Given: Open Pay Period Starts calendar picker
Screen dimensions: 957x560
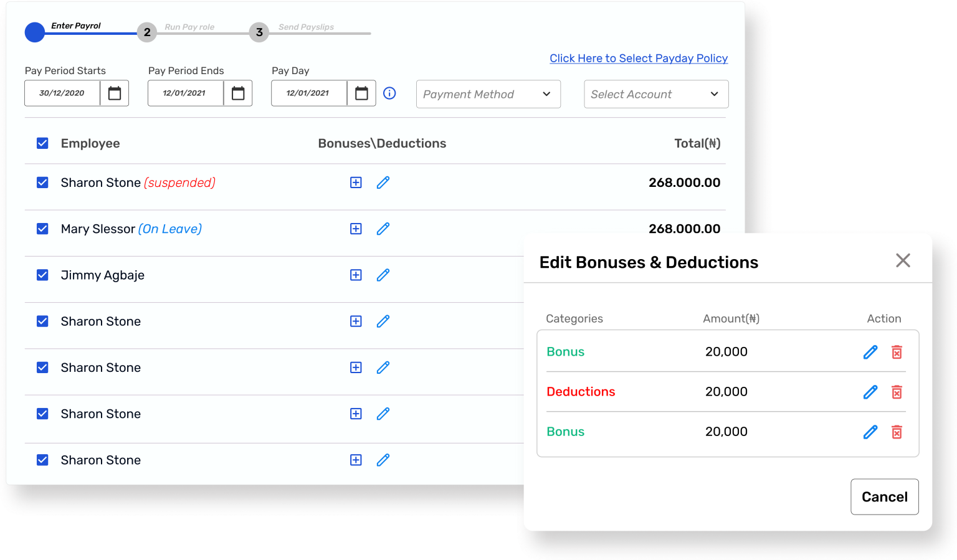Looking at the screenshot, I should coord(115,93).
